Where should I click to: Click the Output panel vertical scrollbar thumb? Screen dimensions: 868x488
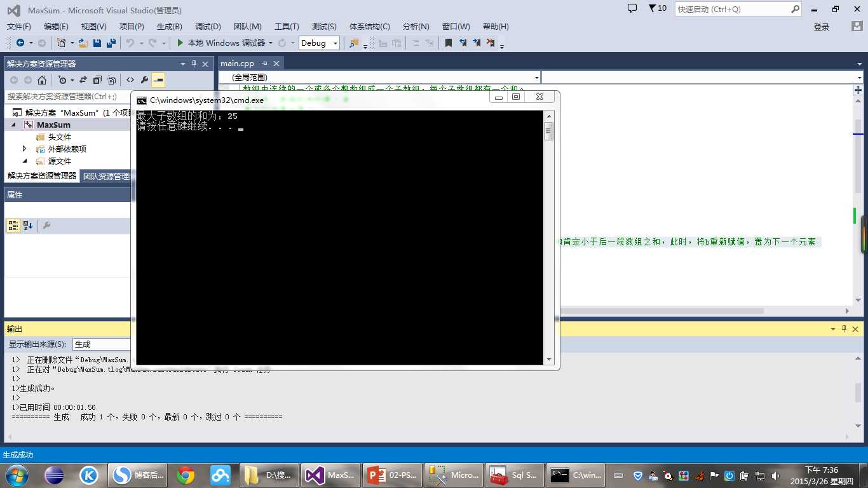[858, 392]
